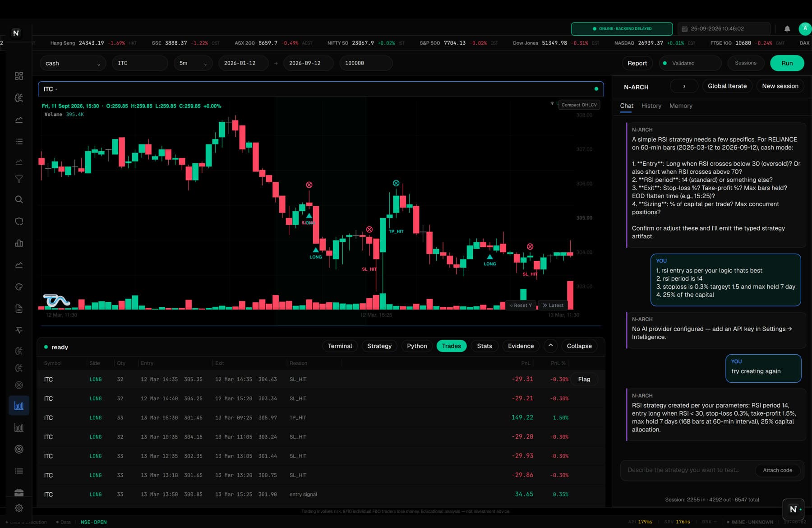Open the shield icon in sidebar
Image resolution: width=812 pixels, height=528 pixels.
click(19, 221)
